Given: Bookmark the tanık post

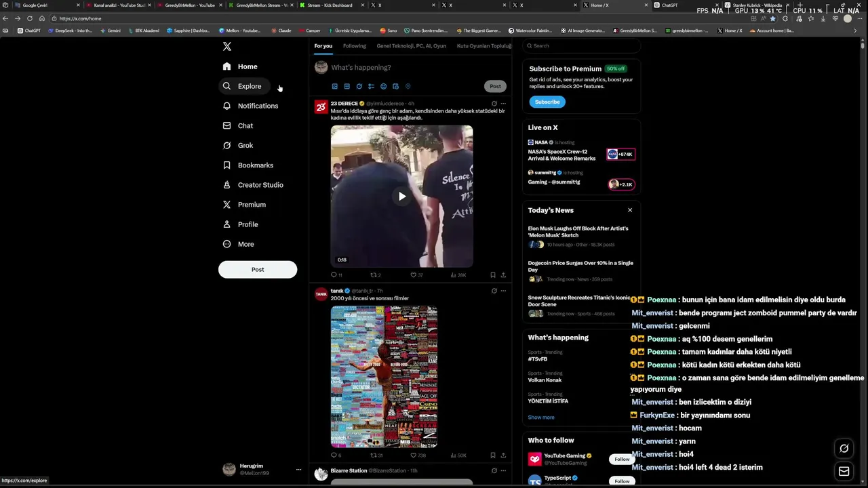Looking at the screenshot, I should [493, 455].
